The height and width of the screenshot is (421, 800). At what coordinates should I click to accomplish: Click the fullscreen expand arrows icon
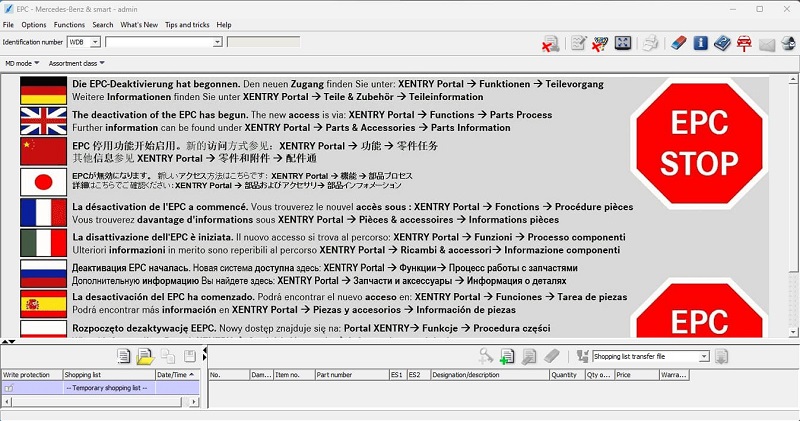(623, 43)
